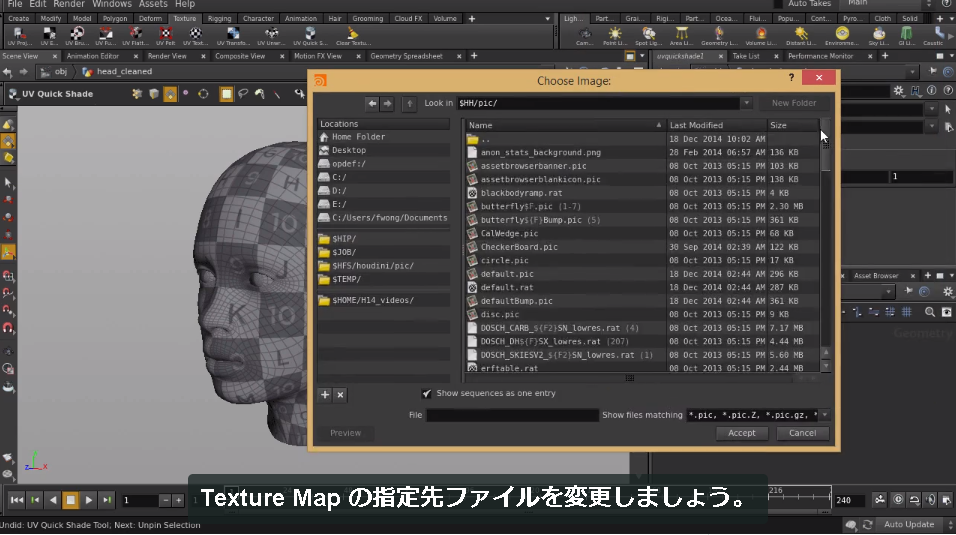Screen dimensions: 956x535
Task: Select the Clear Texture shelf tool
Action: coord(352,35)
